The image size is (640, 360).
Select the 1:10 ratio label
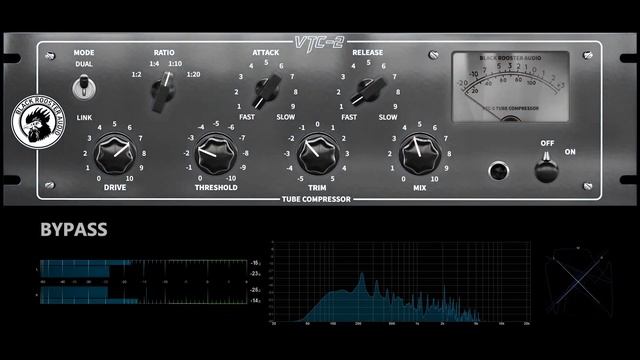175,64
